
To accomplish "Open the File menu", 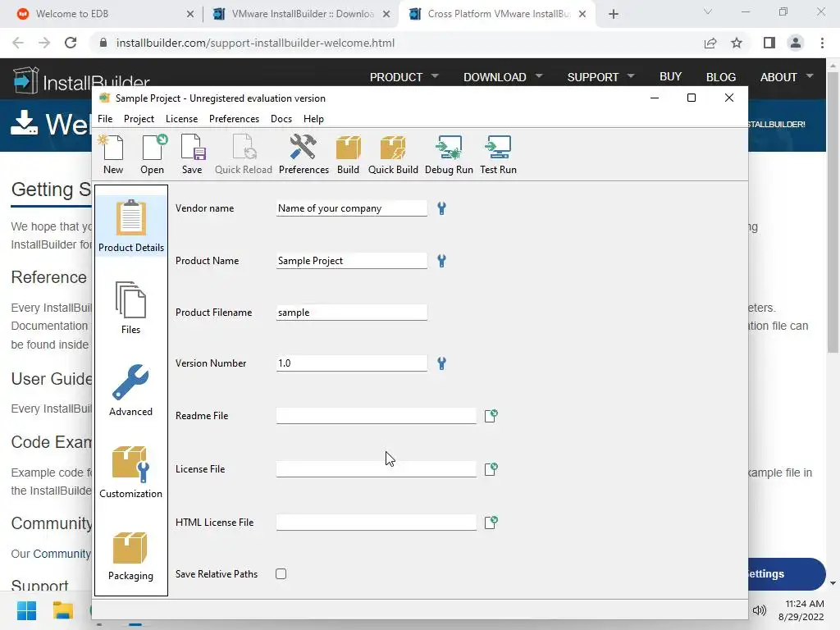I will pyautogui.click(x=105, y=119).
